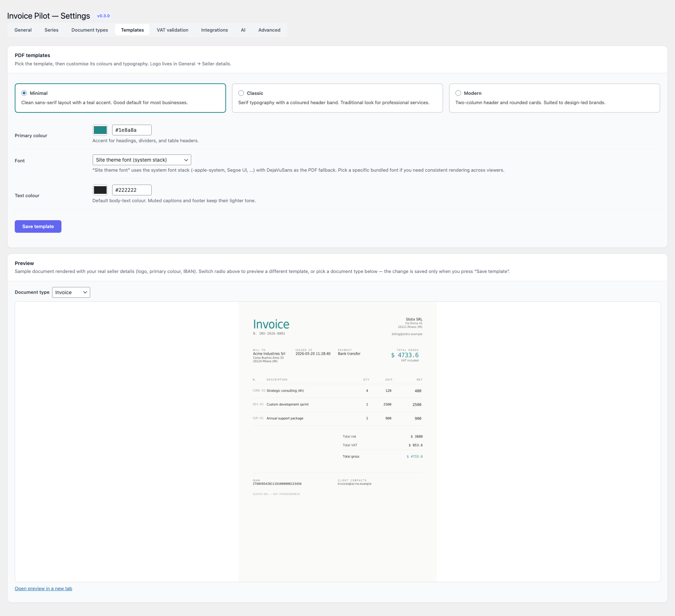Viewport: 675px width, 616px height.
Task: Select the Minimal template radio button
Action: click(x=24, y=93)
